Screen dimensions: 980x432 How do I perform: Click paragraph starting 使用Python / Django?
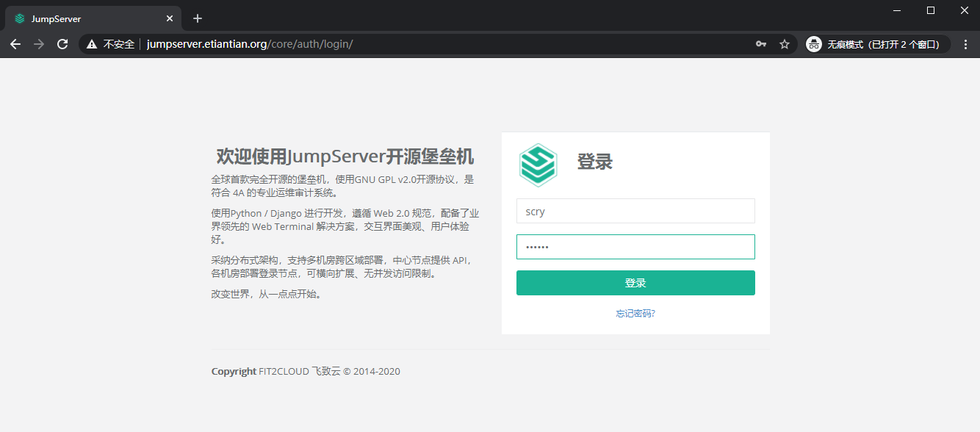345,226
